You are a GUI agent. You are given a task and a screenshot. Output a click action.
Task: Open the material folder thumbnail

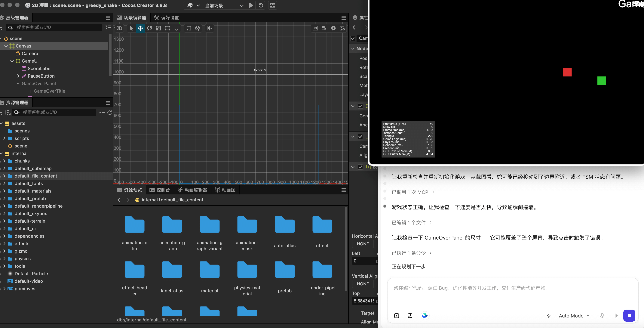[210, 277]
